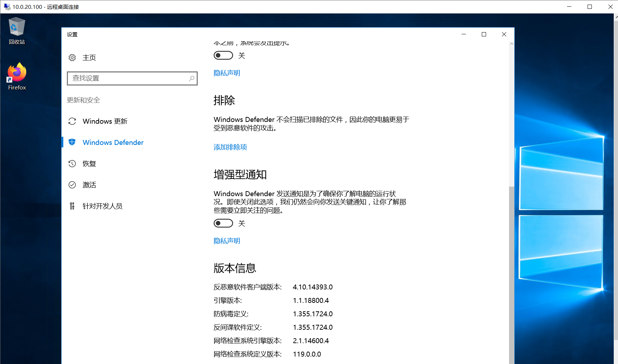Select Windows Defender in sidebar

[113, 142]
